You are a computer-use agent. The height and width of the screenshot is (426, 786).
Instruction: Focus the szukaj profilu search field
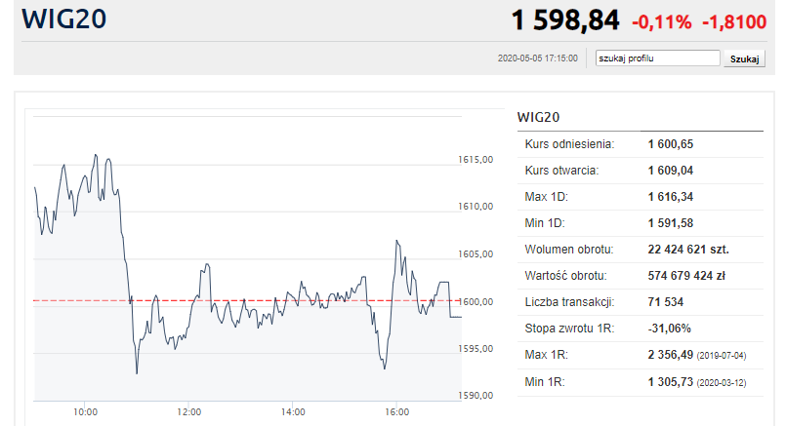658,58
